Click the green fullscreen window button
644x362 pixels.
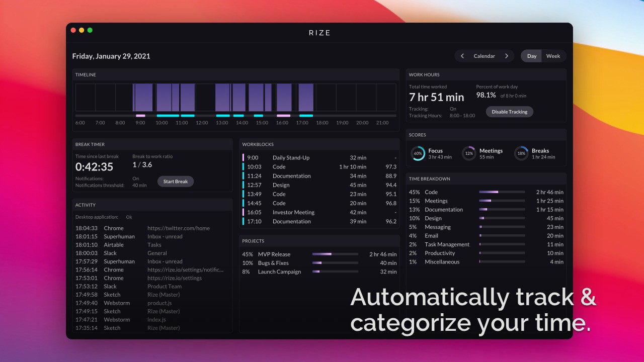tap(90, 30)
